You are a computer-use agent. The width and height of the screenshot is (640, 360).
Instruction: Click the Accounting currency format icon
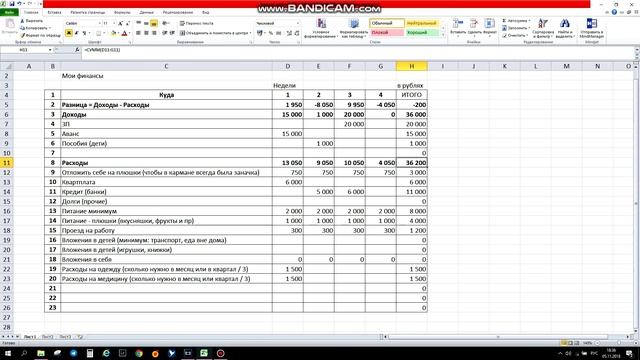click(x=260, y=33)
